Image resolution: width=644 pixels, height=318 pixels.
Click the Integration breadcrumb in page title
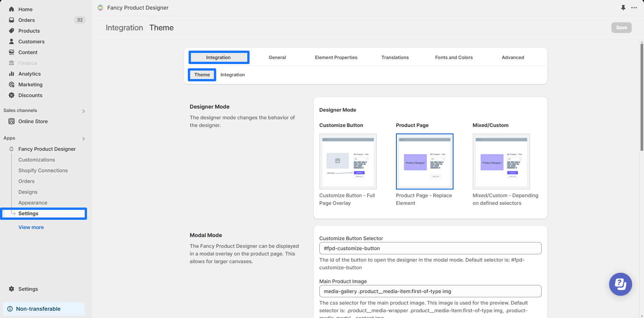[124, 28]
